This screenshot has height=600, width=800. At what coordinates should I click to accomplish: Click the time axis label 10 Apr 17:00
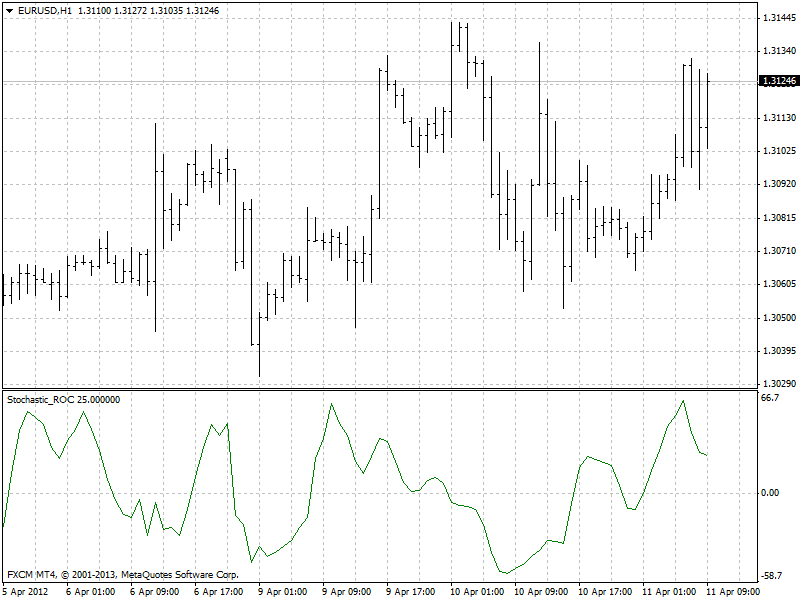coord(605,592)
